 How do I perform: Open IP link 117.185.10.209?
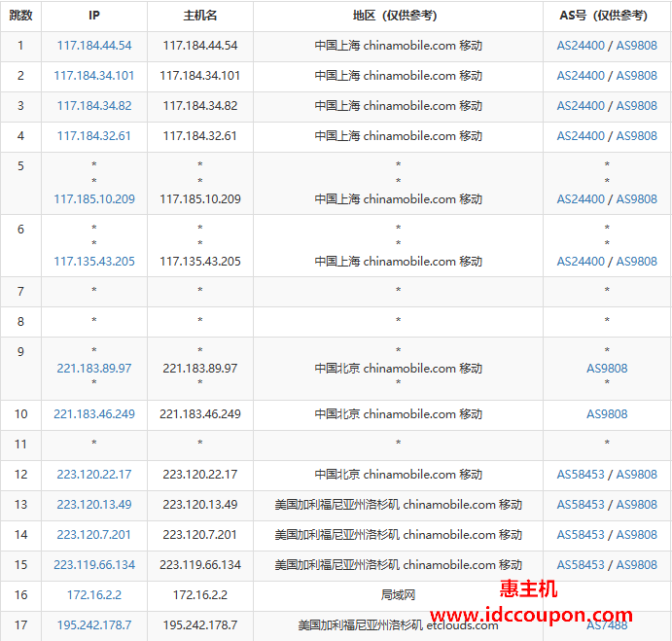coord(94,199)
